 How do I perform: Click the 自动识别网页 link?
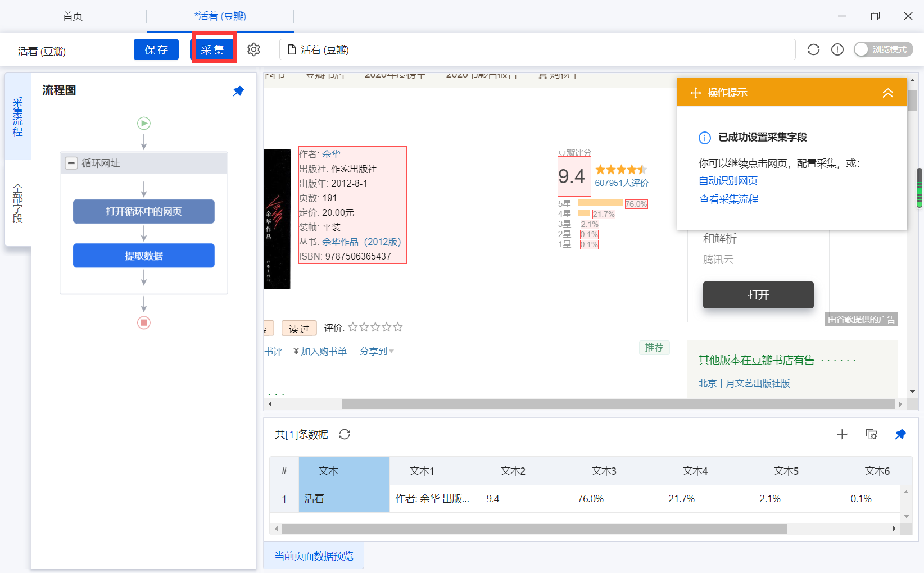[x=728, y=181]
